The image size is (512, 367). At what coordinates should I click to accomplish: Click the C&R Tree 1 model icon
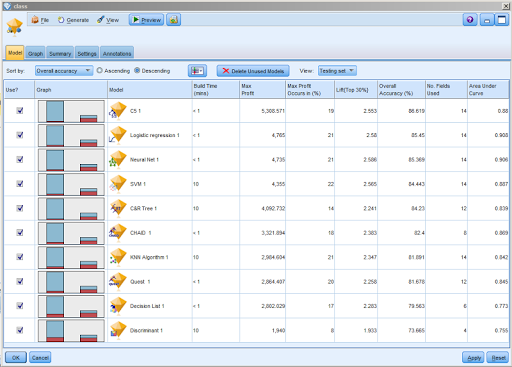tap(118, 208)
